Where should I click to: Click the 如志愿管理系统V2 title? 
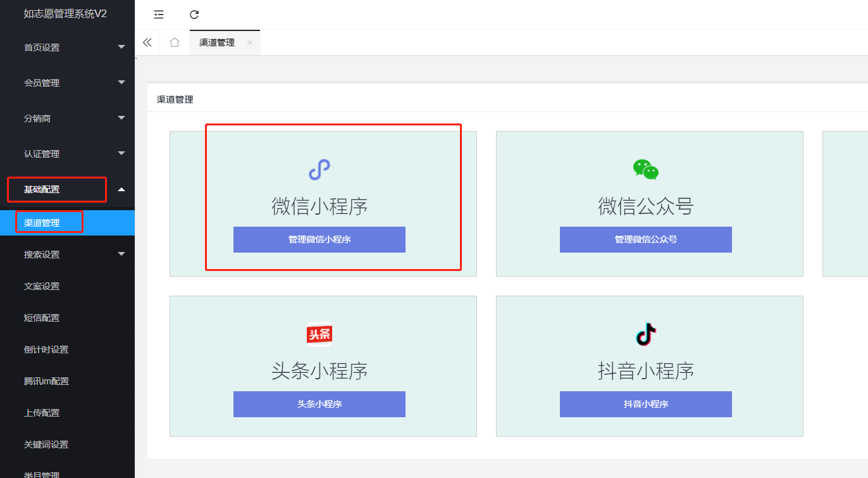coord(65,14)
